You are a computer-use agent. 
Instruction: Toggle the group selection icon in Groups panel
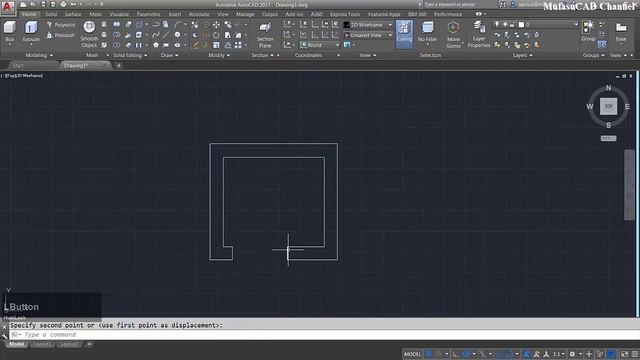point(602,44)
